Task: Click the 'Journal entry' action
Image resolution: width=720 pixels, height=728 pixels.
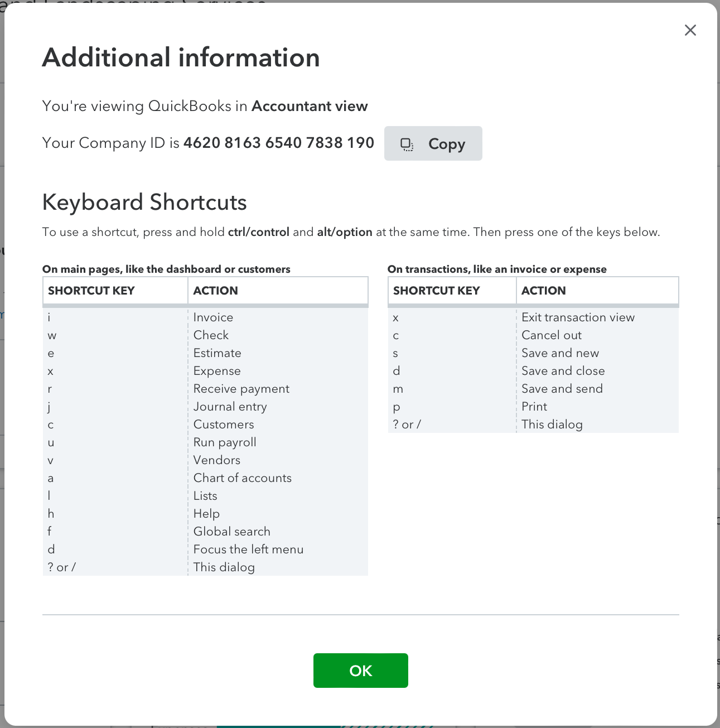Action: click(230, 407)
